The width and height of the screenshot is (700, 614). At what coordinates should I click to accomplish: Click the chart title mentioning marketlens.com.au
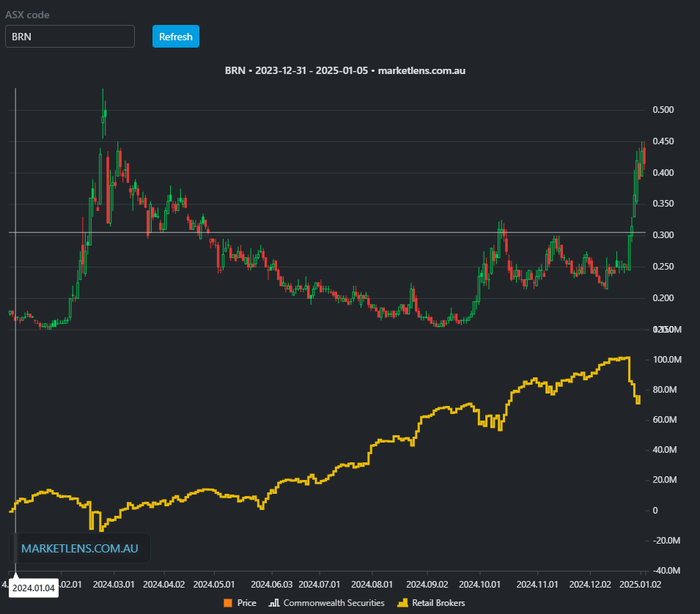pyautogui.click(x=345, y=71)
